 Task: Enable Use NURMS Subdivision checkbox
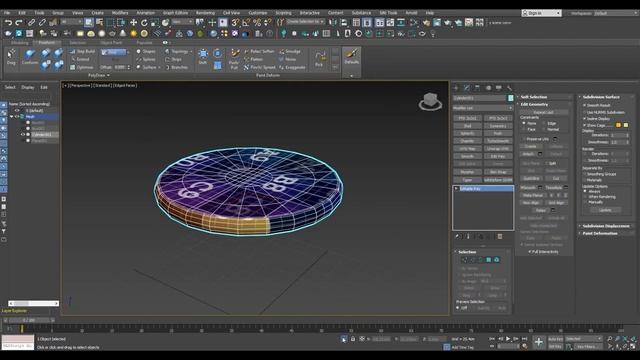point(584,112)
